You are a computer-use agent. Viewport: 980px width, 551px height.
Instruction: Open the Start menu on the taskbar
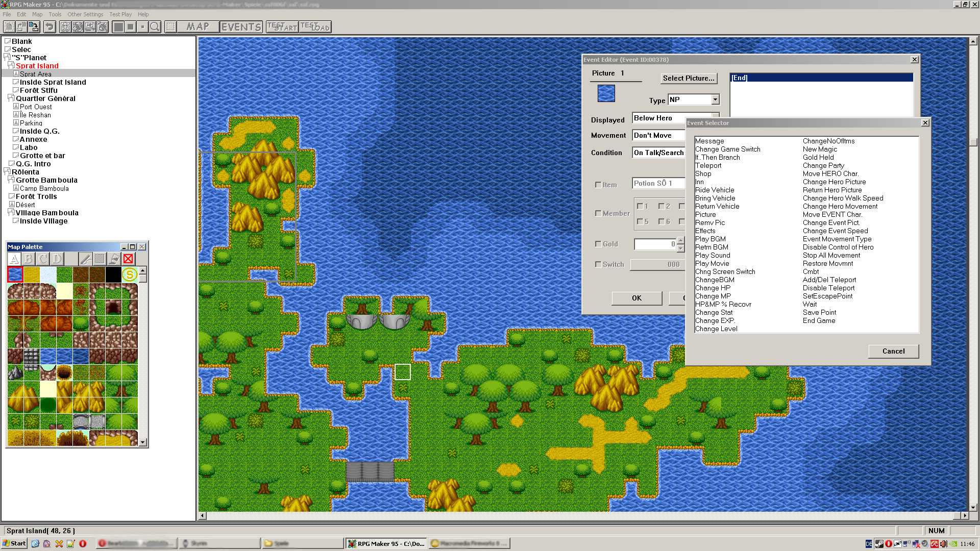14,543
